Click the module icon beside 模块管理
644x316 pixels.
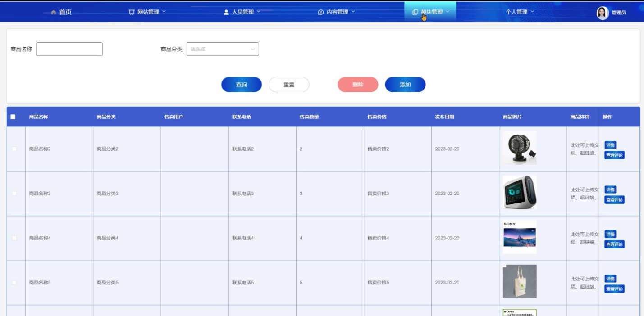point(416,12)
